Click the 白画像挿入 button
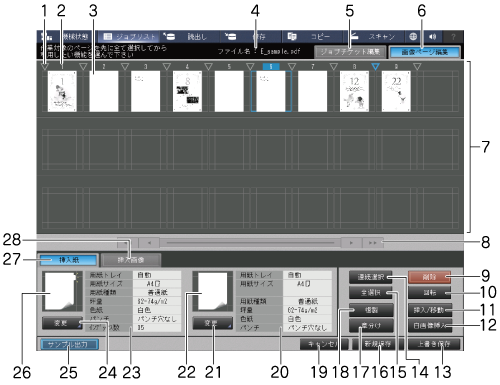500x385 pixels. [x=430, y=325]
